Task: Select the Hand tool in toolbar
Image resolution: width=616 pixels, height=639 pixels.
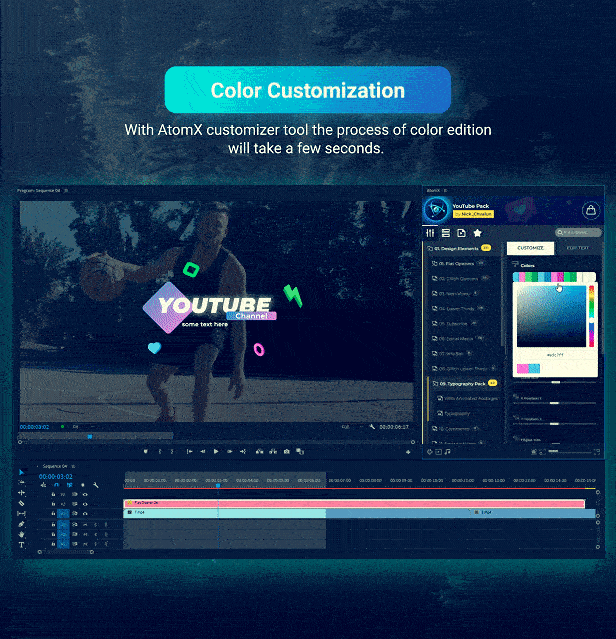Action: point(21,534)
